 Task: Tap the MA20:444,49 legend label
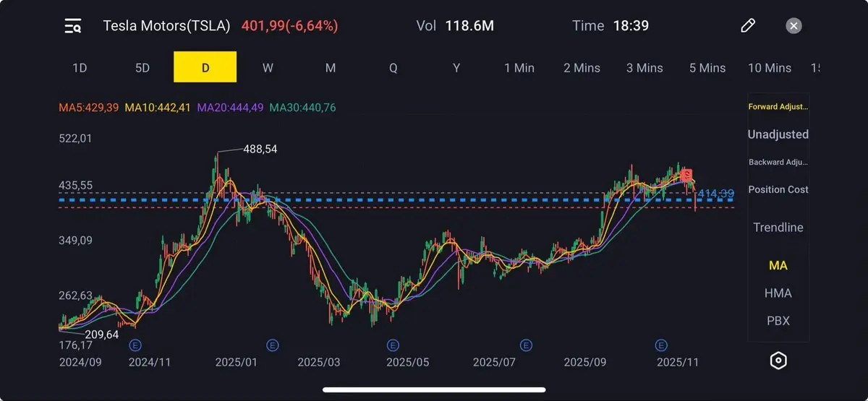pyautogui.click(x=230, y=108)
